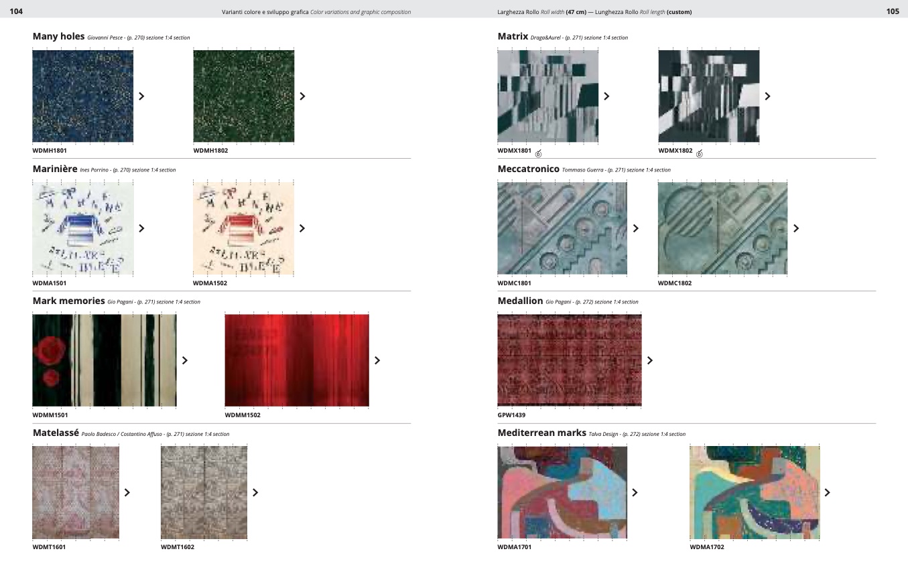Click the circular symbol beside the WDMX1801 code

(538, 154)
